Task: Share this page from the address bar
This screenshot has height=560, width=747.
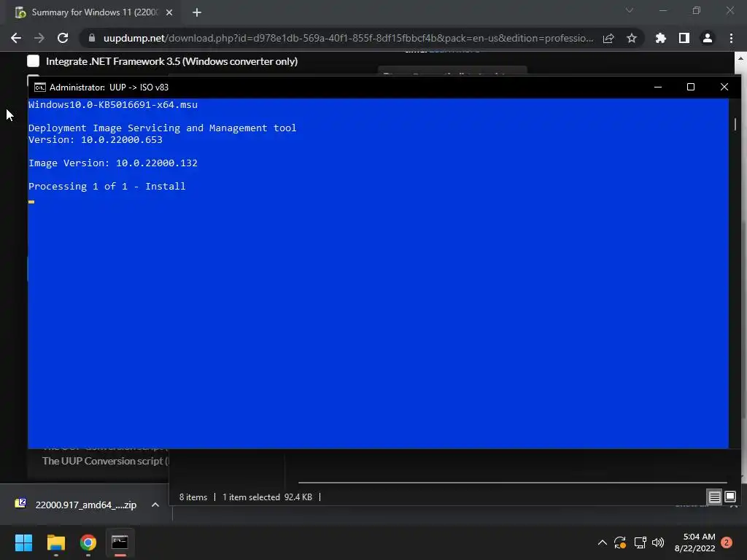Action: tap(608, 38)
